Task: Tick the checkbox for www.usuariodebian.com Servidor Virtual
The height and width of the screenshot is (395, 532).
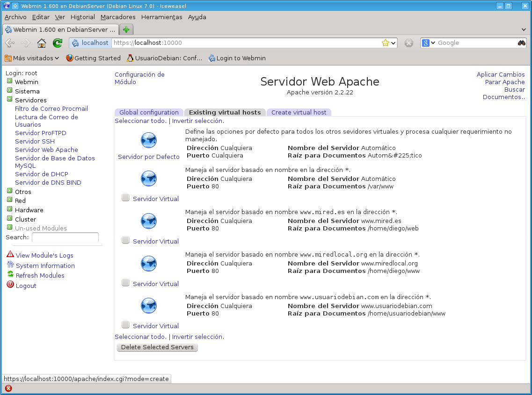Action: 125,324
